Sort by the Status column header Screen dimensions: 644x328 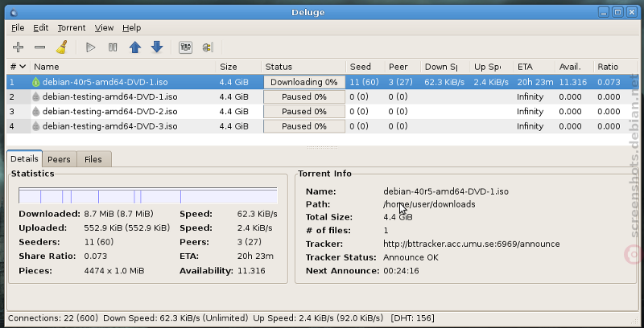pos(303,67)
